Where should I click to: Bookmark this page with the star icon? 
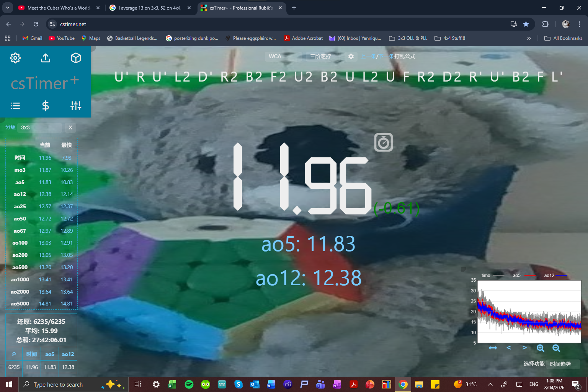[x=526, y=24]
